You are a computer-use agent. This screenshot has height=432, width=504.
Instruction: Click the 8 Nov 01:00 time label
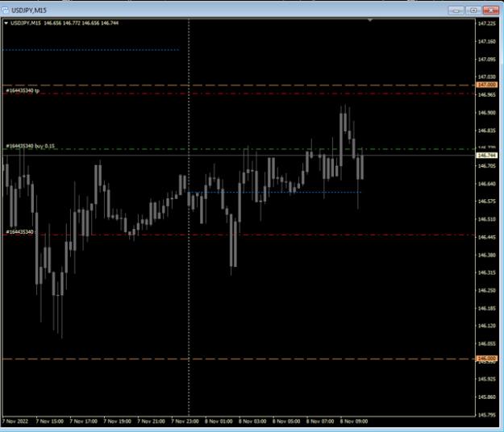click(x=219, y=421)
